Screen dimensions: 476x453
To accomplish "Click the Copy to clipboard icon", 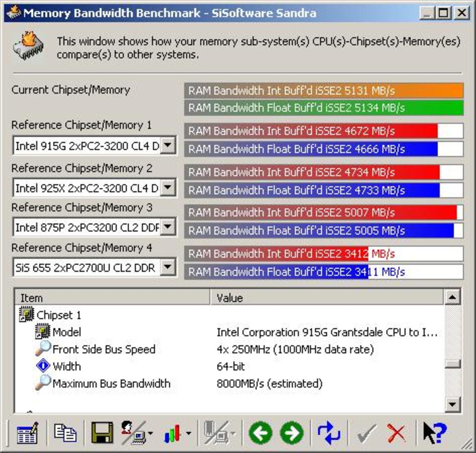I will [65, 433].
